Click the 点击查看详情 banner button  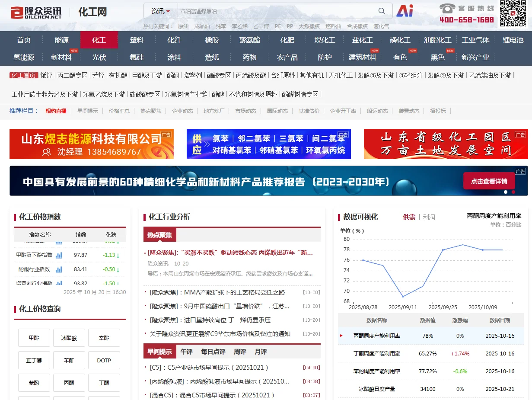[489, 181]
